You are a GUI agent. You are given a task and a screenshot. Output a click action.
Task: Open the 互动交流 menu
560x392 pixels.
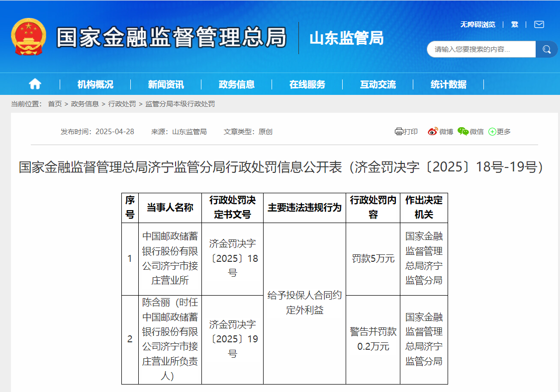click(378, 84)
